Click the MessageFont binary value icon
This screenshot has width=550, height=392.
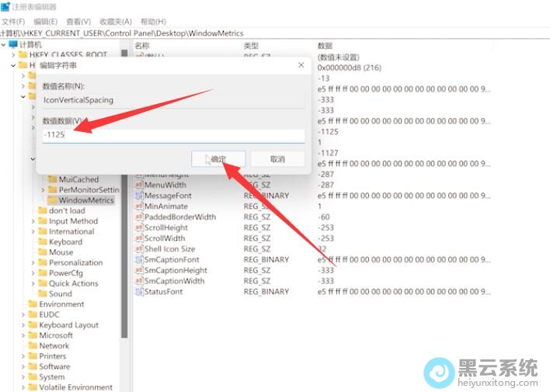[x=139, y=196]
